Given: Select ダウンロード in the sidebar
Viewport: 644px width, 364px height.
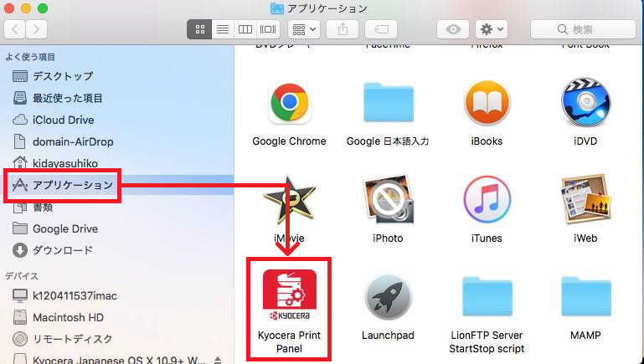Looking at the screenshot, I should coord(62,250).
